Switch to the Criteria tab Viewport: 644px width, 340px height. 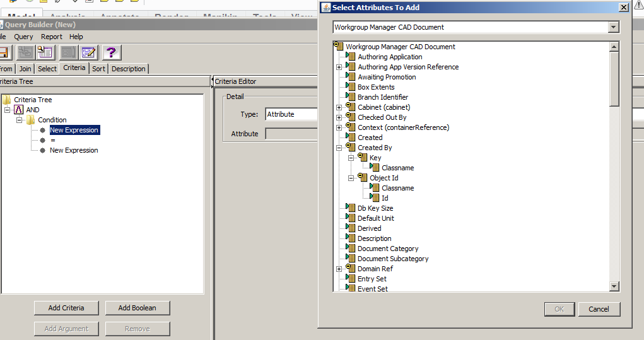pos(74,67)
